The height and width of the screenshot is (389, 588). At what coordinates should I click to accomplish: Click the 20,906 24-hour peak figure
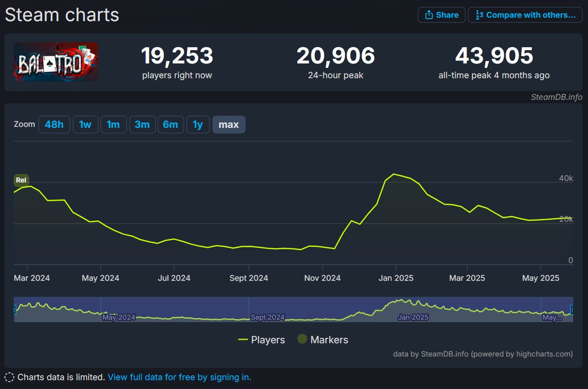tap(336, 56)
